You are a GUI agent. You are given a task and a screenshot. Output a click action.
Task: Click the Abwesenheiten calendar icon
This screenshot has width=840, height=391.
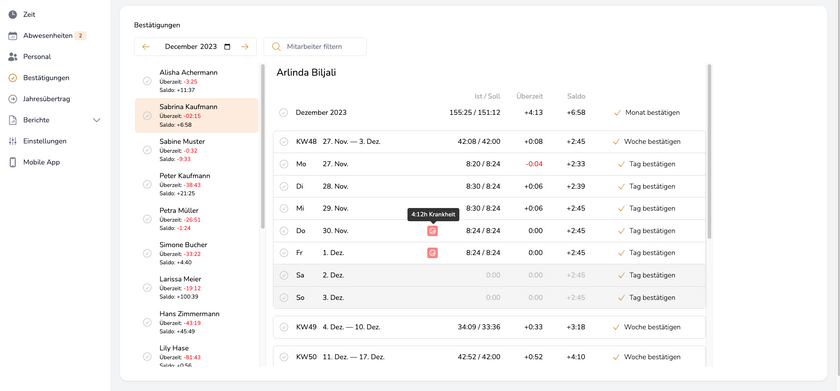pos(13,36)
